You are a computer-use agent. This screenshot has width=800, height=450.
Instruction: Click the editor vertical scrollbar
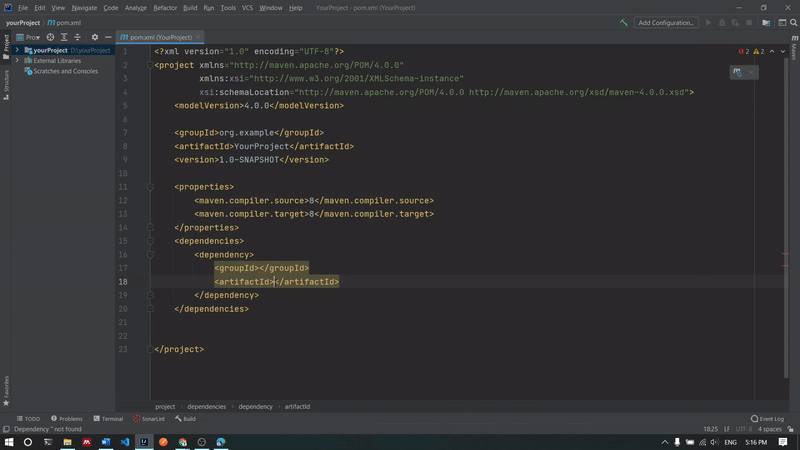(786, 219)
